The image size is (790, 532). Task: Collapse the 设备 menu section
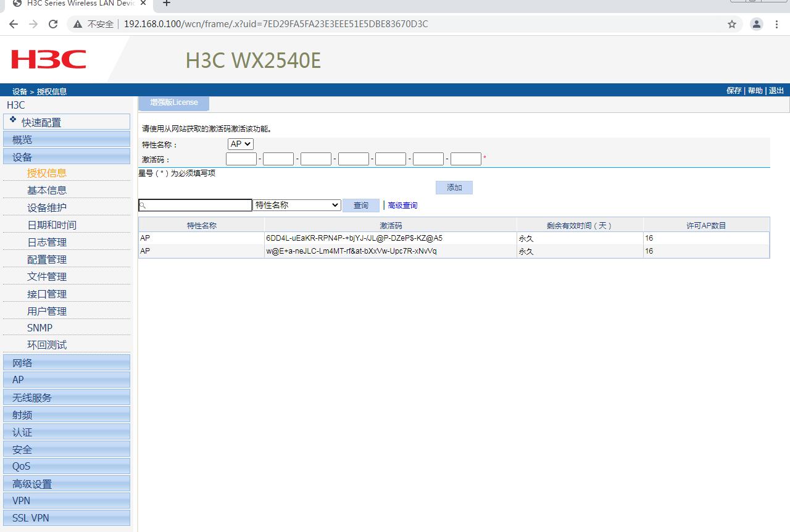(x=67, y=157)
